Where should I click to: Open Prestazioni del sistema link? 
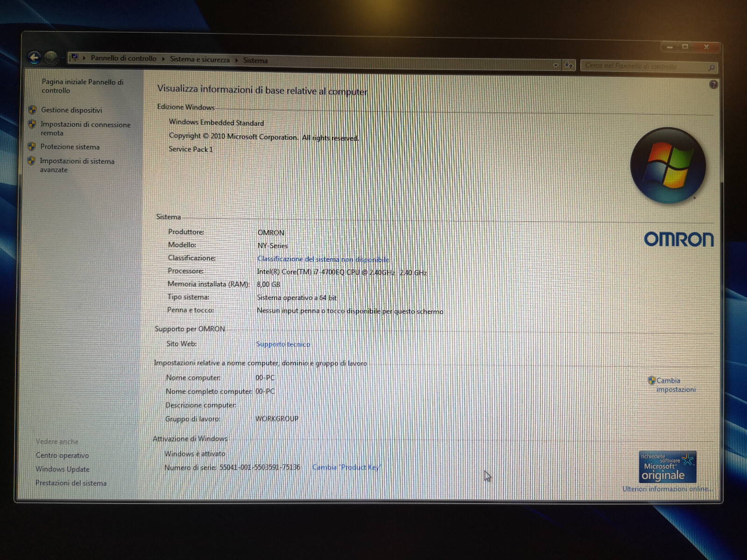71,483
